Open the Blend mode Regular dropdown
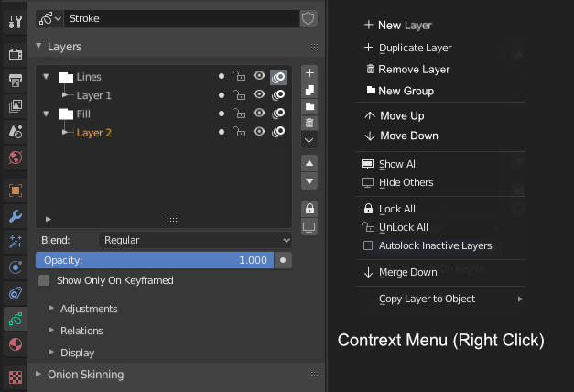Viewport: 574px width, 392px height. [x=195, y=240]
